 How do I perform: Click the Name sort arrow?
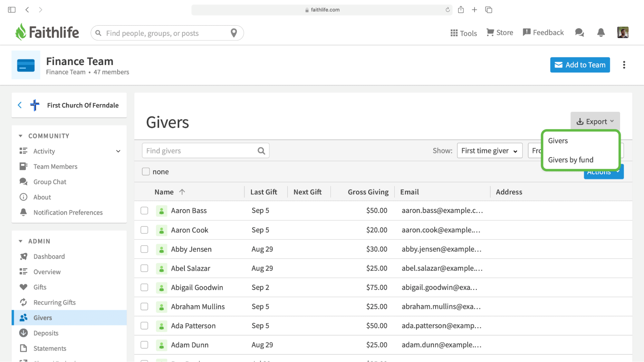coord(182,192)
